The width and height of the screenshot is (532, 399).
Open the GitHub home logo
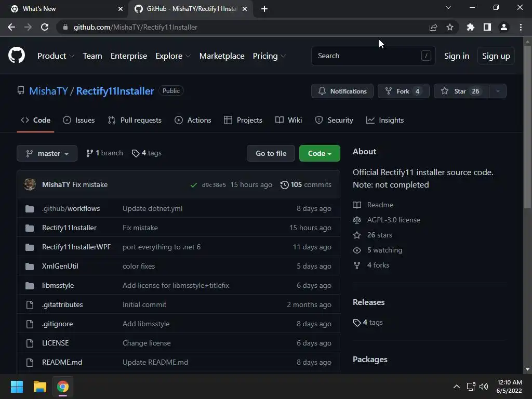pyautogui.click(x=17, y=55)
